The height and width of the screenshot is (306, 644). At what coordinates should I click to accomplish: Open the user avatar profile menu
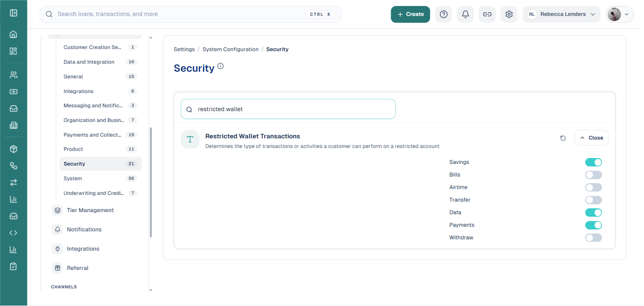620,14
